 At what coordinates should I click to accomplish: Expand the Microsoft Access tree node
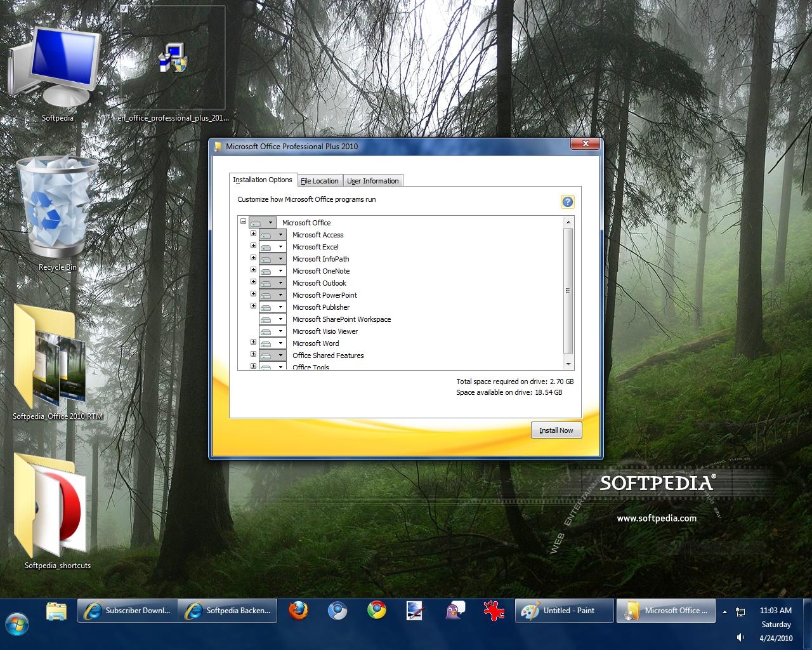point(253,234)
